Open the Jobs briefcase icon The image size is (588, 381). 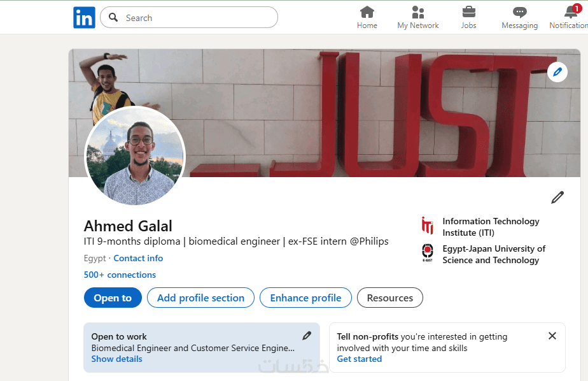tap(468, 12)
